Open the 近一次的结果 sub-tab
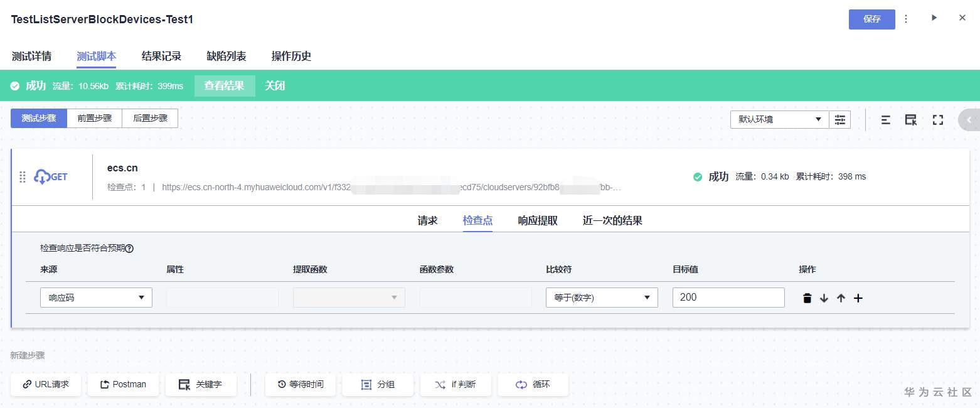This screenshot has height=408, width=980. pos(612,220)
